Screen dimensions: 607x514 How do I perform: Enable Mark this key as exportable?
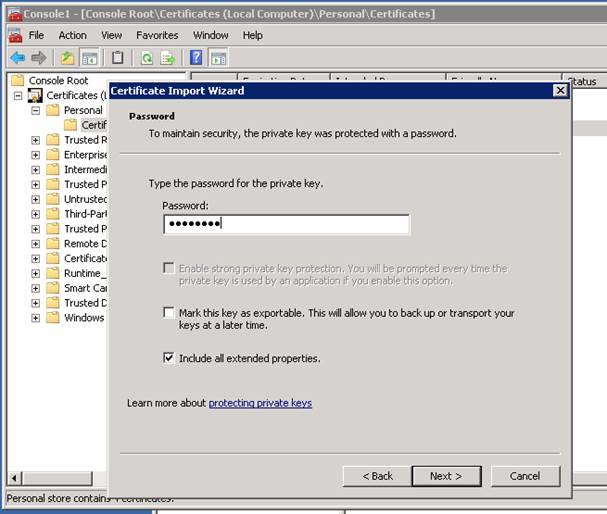coord(169,313)
